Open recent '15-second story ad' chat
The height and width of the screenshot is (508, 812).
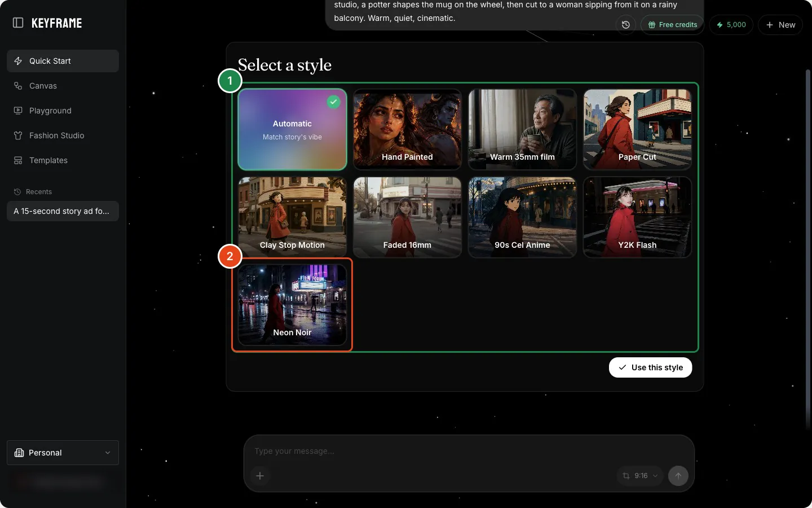[63, 211]
